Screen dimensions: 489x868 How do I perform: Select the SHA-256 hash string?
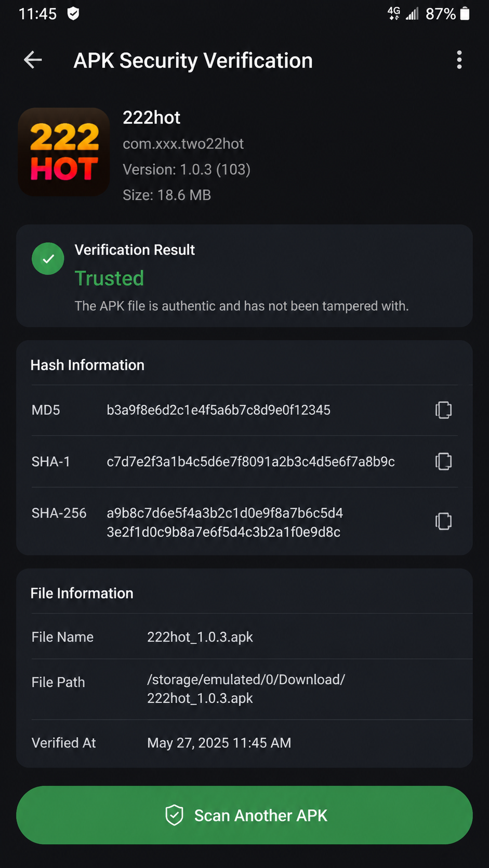pos(224,522)
